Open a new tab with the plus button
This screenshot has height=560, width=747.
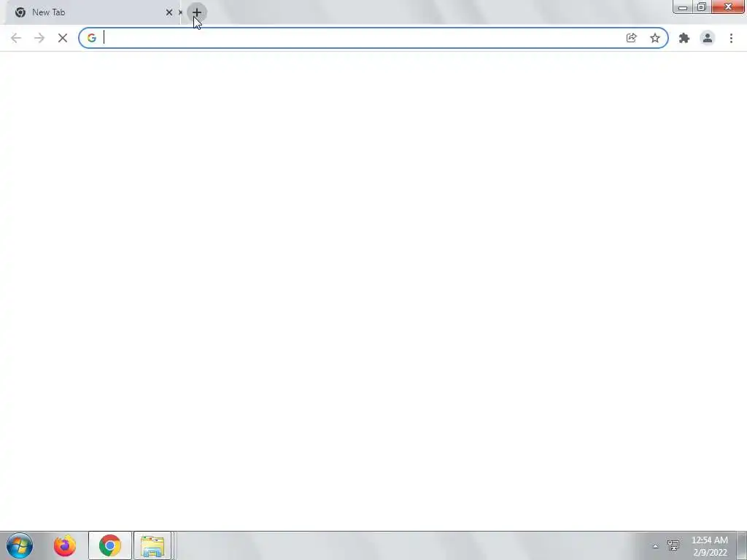point(197,12)
